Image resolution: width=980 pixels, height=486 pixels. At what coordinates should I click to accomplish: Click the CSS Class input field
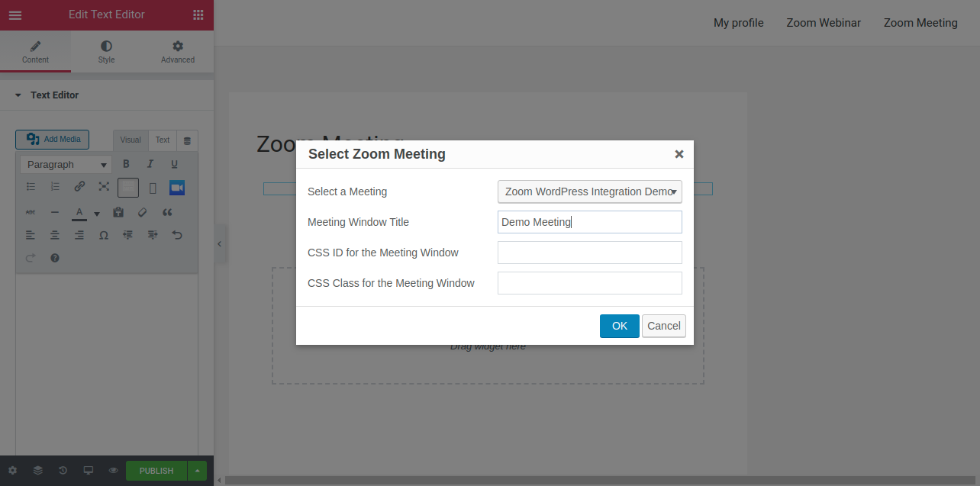point(590,283)
